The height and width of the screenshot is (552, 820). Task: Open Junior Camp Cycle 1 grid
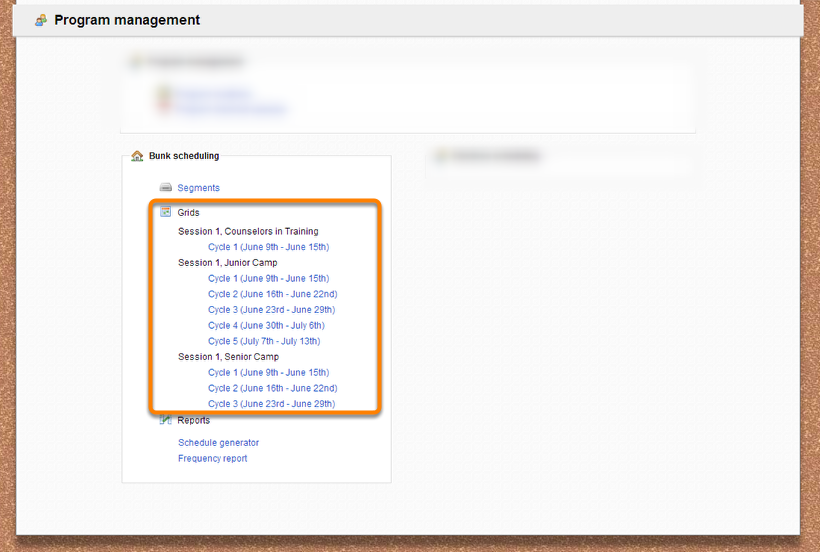point(268,279)
